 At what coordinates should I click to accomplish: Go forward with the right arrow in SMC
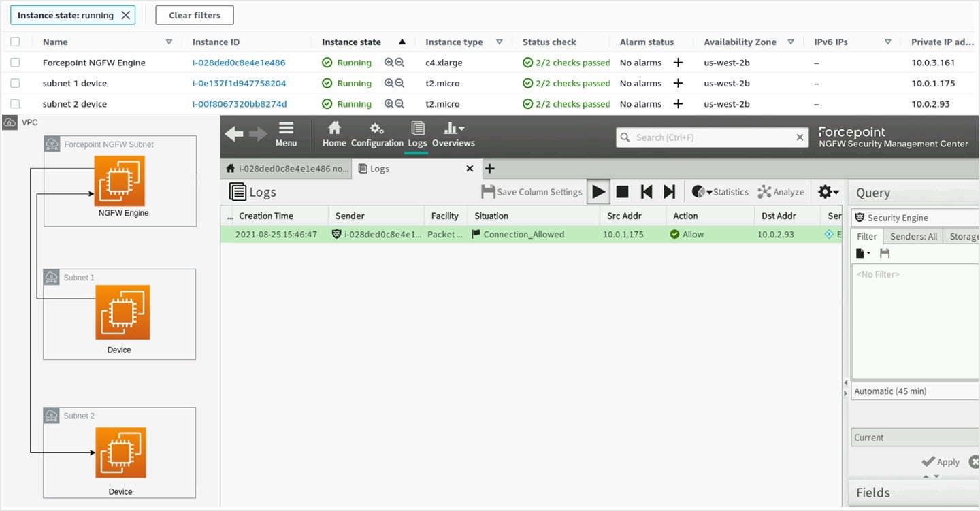click(258, 134)
